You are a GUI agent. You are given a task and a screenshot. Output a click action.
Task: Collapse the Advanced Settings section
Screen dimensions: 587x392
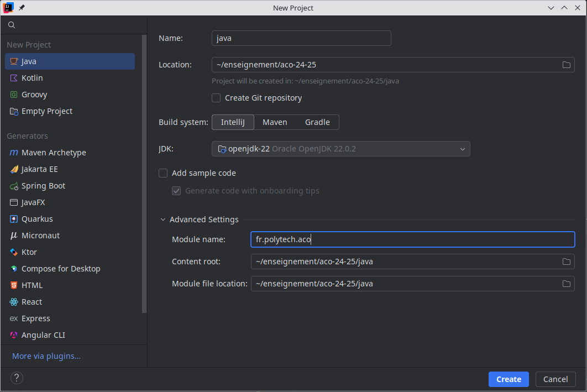click(163, 219)
